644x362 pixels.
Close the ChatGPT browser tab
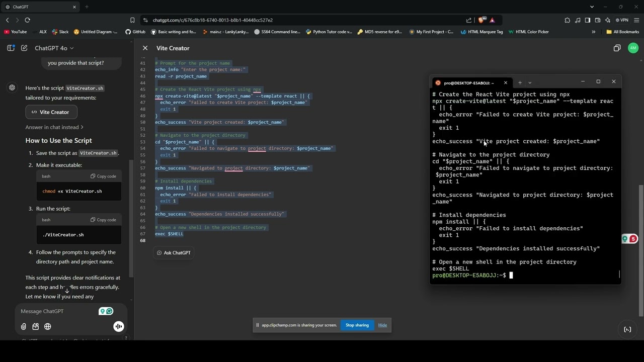click(74, 7)
